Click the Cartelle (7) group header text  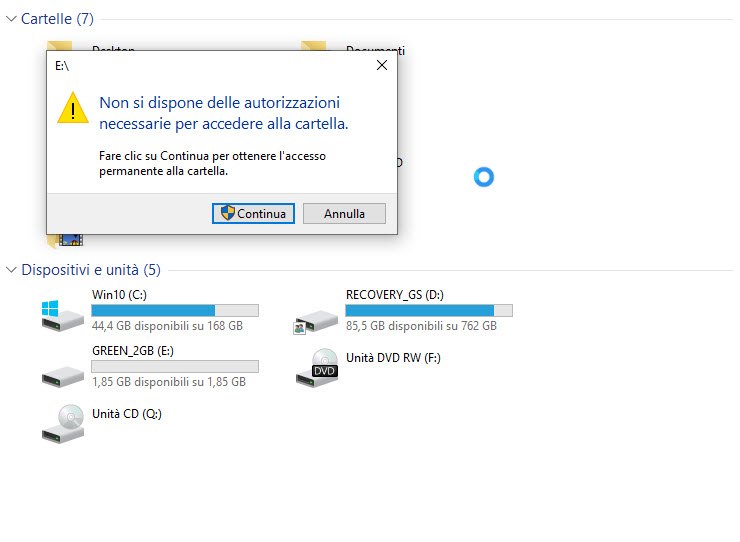coord(58,19)
